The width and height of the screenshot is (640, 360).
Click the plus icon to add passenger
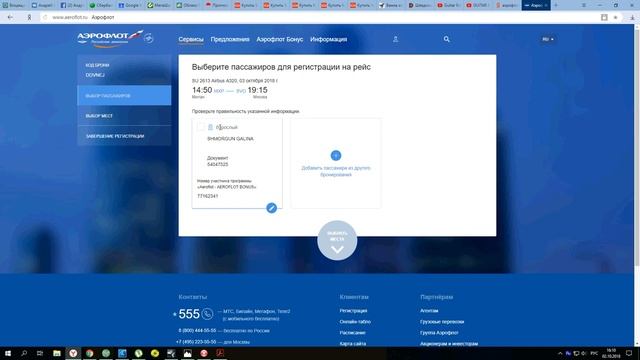coord(336,156)
